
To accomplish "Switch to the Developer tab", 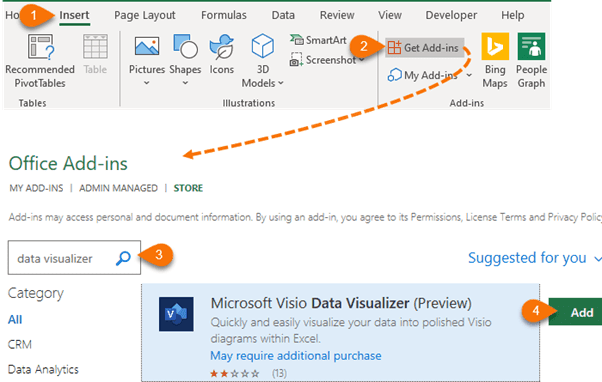I will 451,15.
